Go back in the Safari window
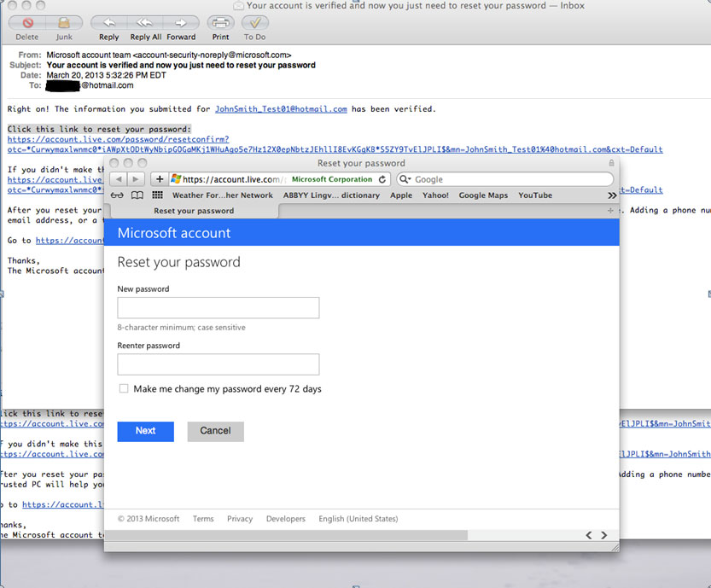711x588 pixels. (119, 179)
